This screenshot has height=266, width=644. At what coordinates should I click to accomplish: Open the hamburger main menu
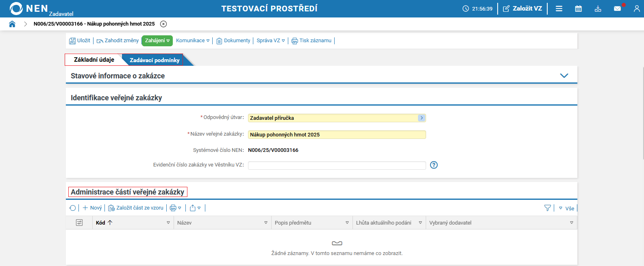(x=559, y=9)
